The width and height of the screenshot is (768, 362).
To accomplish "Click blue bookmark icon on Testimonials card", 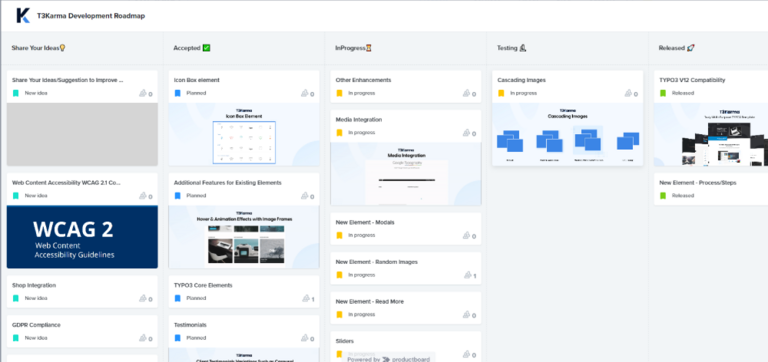I will coord(177,338).
